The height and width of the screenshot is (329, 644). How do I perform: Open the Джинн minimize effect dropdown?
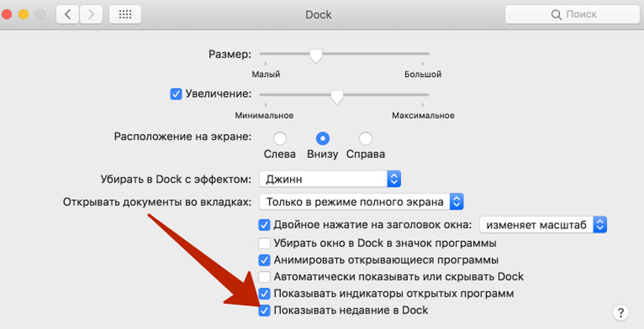pos(330,179)
